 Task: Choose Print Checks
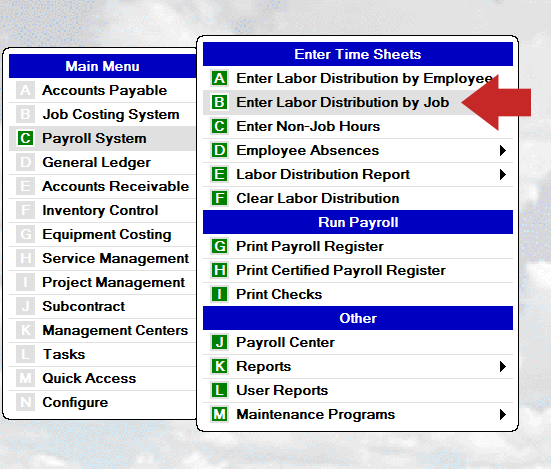(x=358, y=294)
